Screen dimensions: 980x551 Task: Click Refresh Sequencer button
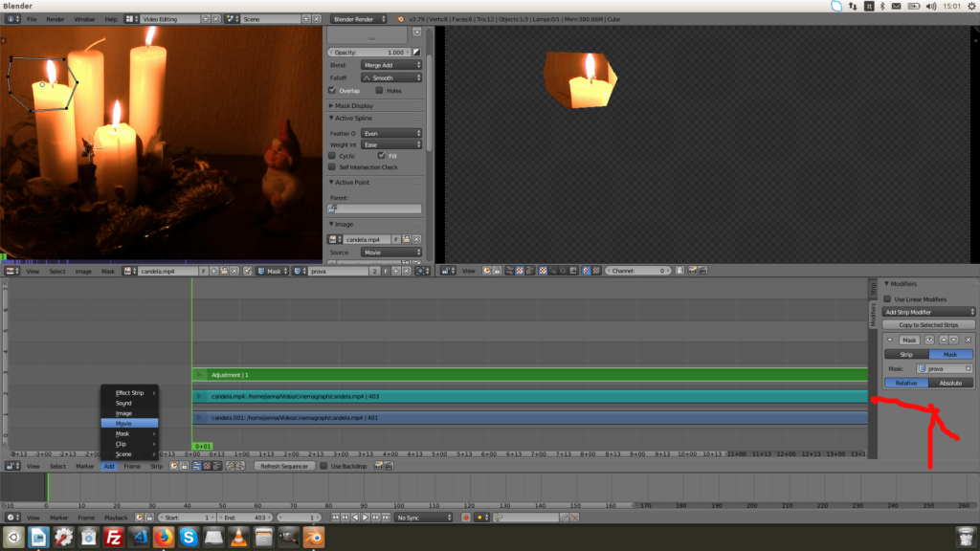click(284, 466)
